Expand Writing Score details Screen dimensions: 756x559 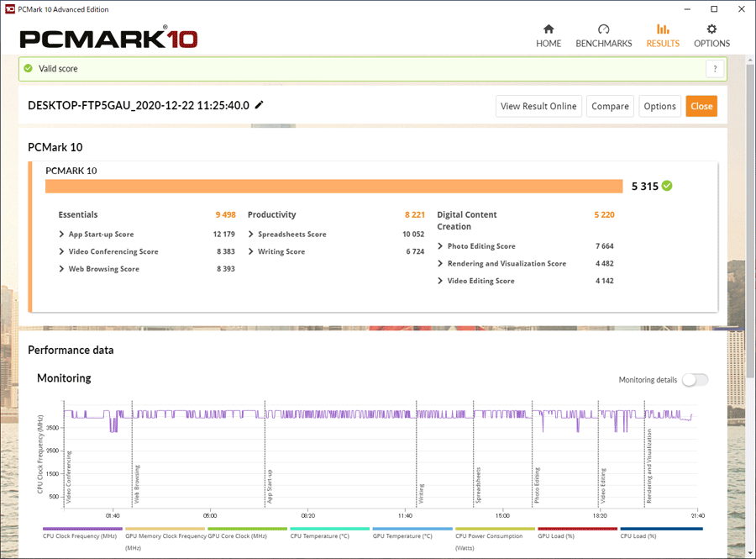[x=250, y=251]
